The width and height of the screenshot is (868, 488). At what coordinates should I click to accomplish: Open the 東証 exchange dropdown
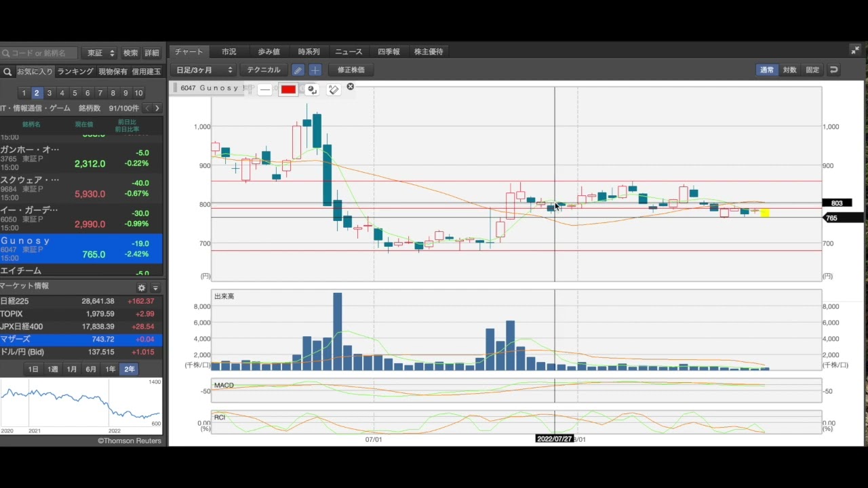point(100,53)
